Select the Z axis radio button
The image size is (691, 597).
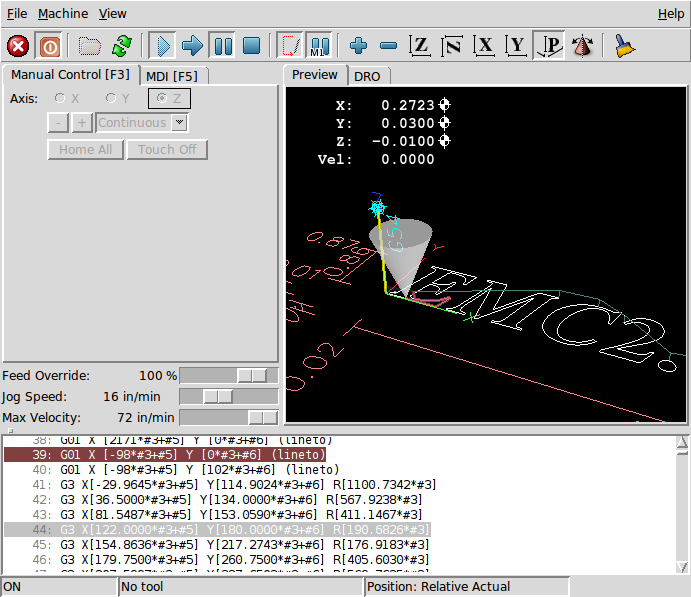click(160, 99)
